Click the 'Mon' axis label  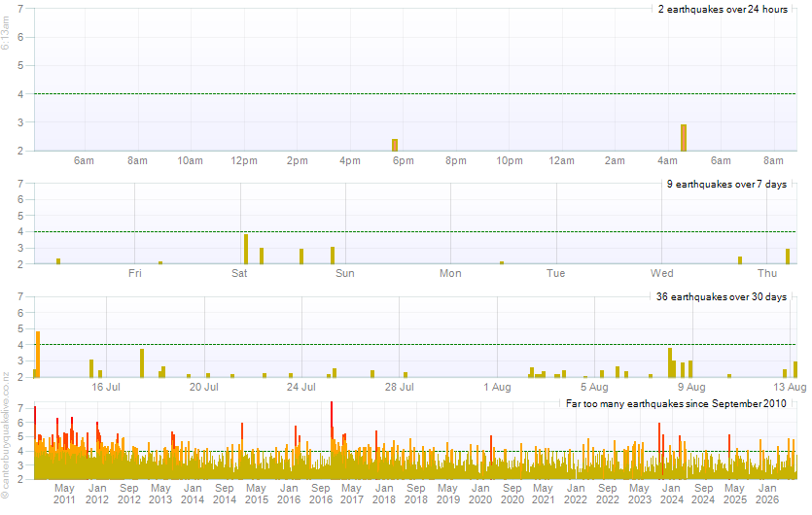point(450,273)
